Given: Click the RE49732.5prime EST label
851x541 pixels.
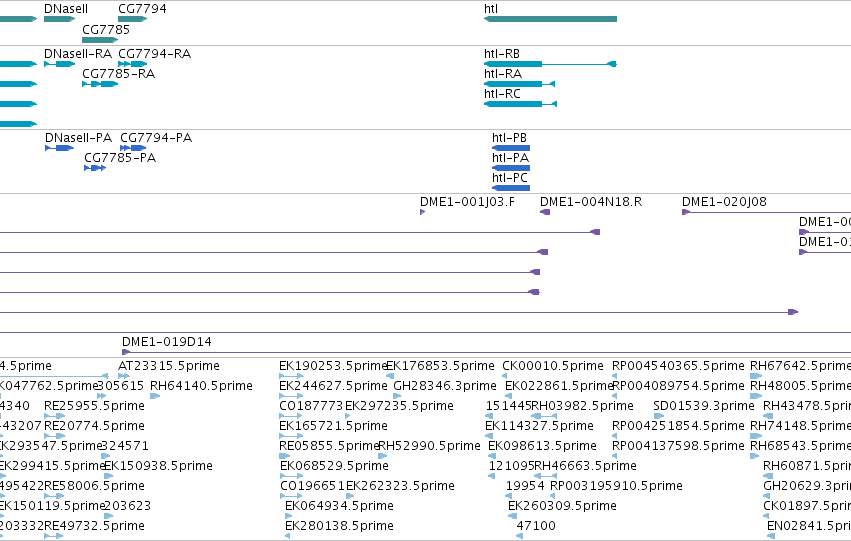Looking at the screenshot, I should click(x=94, y=526).
